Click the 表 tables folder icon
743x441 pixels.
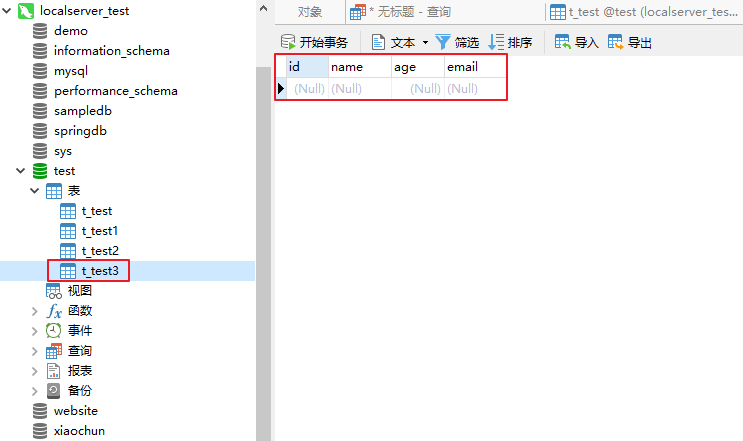(x=54, y=191)
